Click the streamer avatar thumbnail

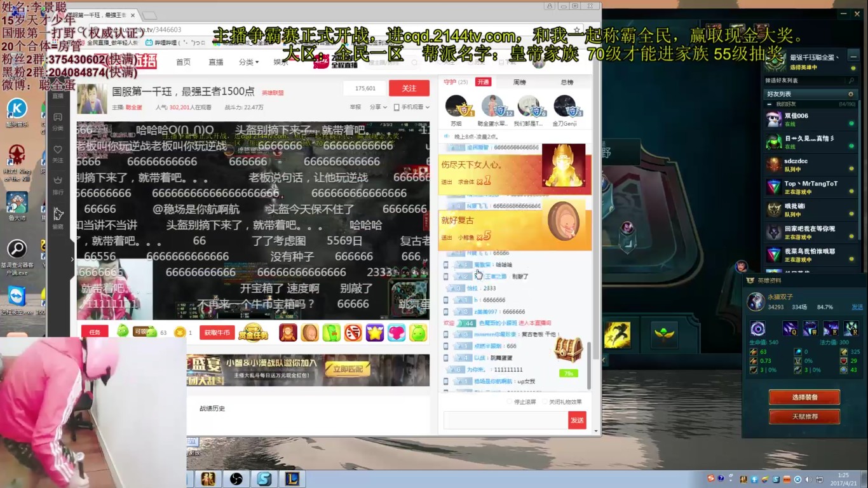pyautogui.click(x=92, y=98)
